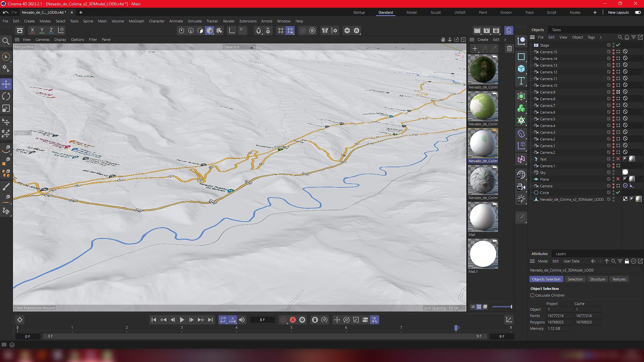
Task: Go to end of timeline
Action: [210, 320]
